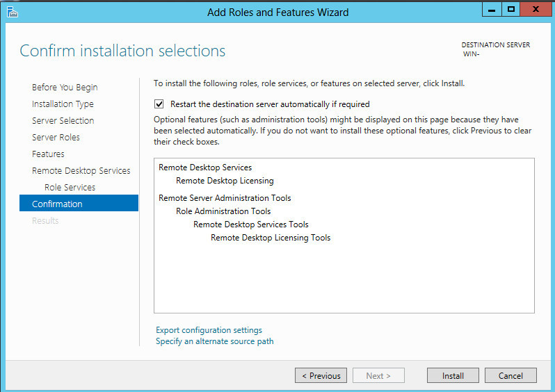The width and height of the screenshot is (555, 392).
Task: Select the Server Selection step
Action: click(x=63, y=121)
